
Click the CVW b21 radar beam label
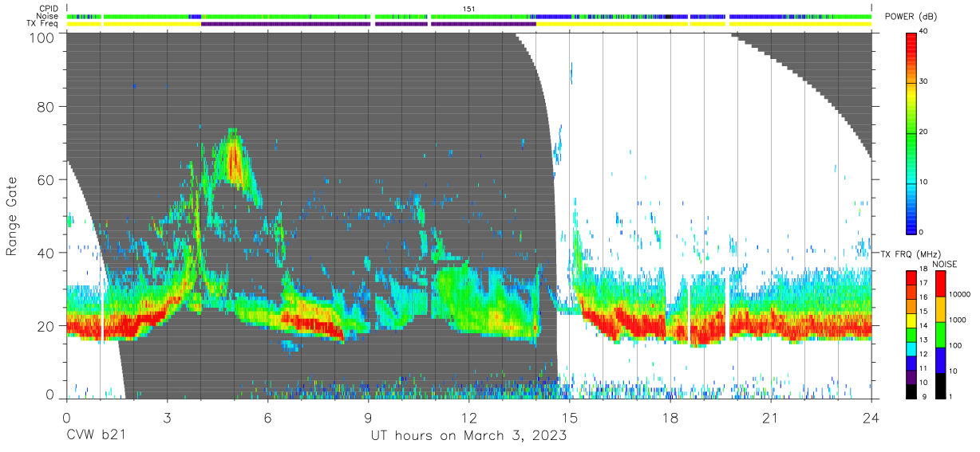pyautogui.click(x=95, y=436)
